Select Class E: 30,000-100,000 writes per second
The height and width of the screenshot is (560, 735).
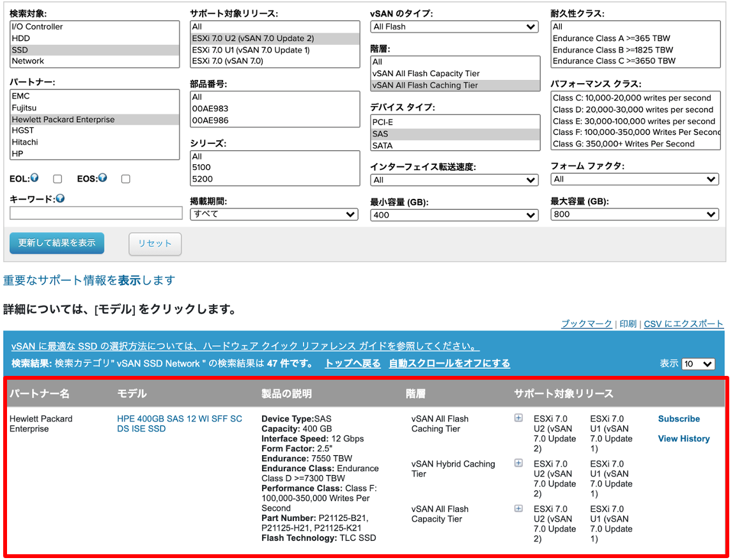636,121
